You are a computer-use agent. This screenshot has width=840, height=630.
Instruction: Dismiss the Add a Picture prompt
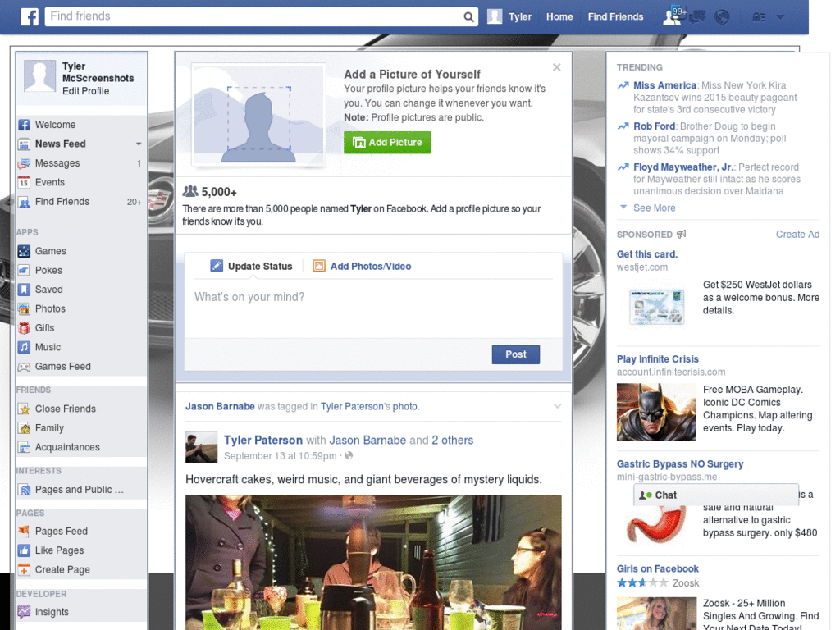(x=557, y=67)
